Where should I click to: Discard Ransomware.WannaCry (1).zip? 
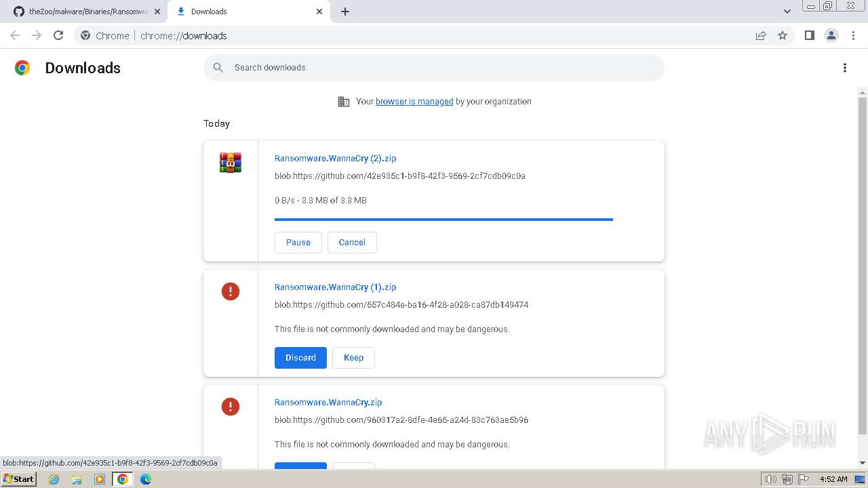(x=300, y=358)
